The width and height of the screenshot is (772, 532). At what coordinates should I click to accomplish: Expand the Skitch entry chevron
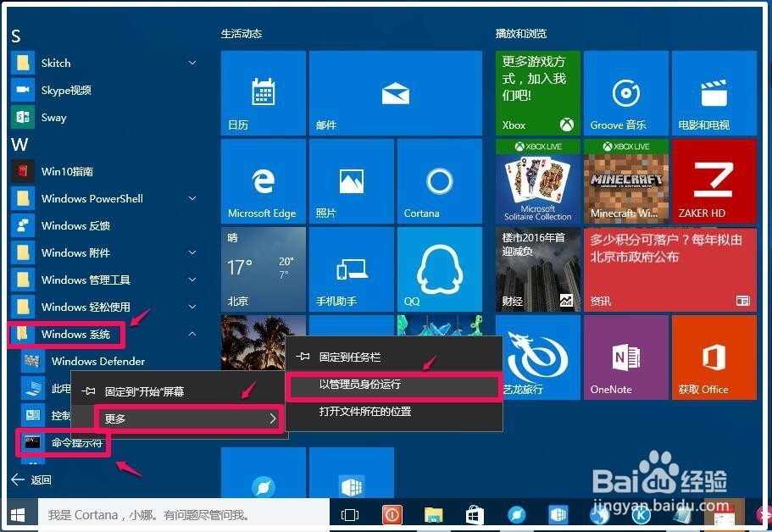(x=192, y=63)
